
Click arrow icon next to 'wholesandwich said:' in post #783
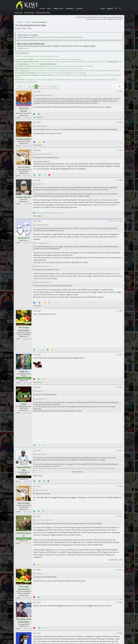pos(50,154)
